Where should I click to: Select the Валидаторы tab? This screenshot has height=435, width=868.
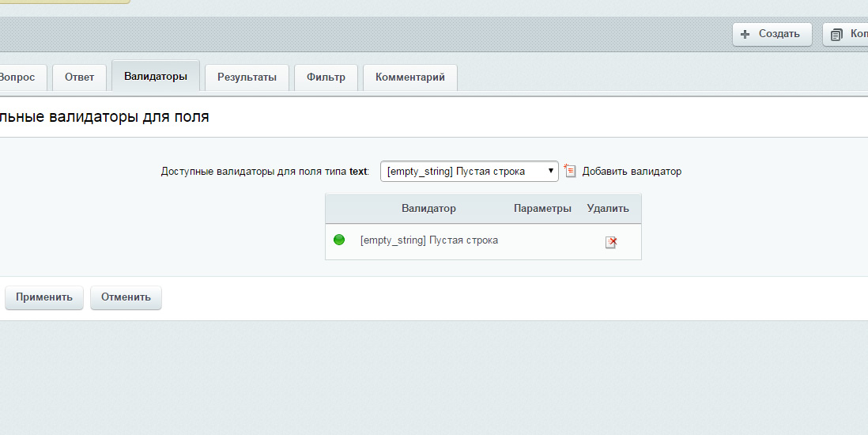(x=156, y=77)
